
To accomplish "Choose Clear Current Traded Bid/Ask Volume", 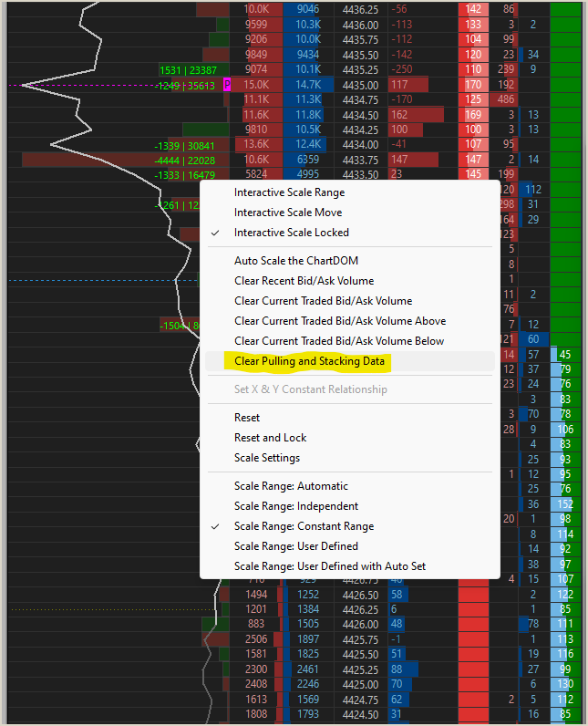I will coord(350,301).
